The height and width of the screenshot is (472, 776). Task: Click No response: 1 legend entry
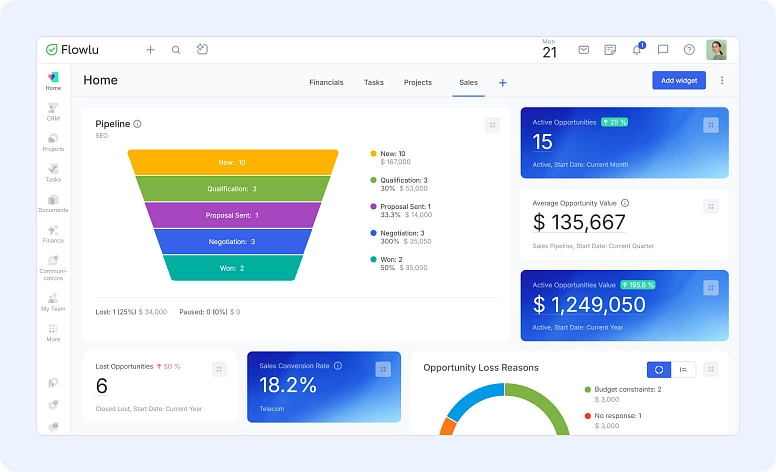pos(613,421)
